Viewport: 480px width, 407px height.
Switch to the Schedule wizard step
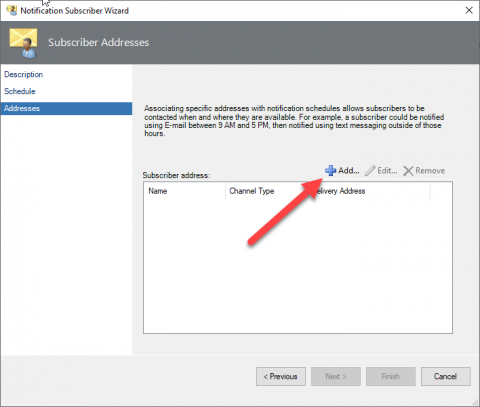[x=20, y=91]
